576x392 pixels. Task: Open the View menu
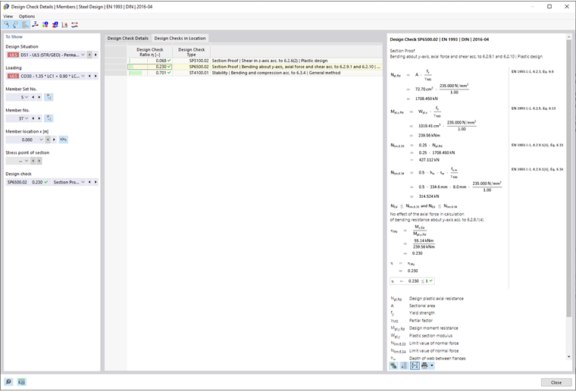(8, 16)
